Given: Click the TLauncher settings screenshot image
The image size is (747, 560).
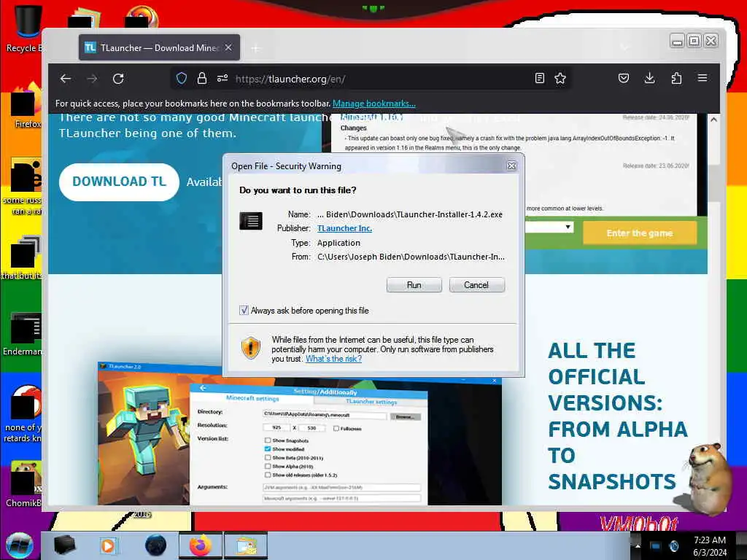Looking at the screenshot, I should [299, 433].
